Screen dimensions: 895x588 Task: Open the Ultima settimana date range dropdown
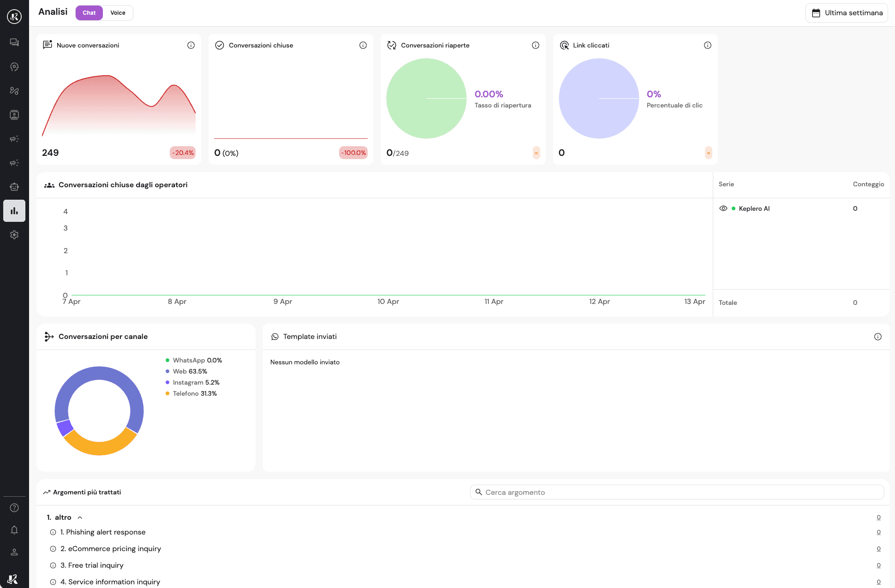coord(847,13)
